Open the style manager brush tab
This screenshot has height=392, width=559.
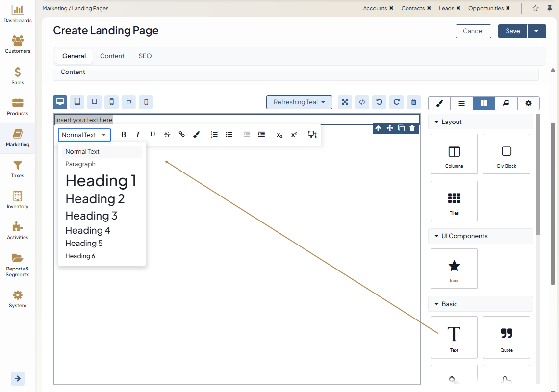(439, 103)
